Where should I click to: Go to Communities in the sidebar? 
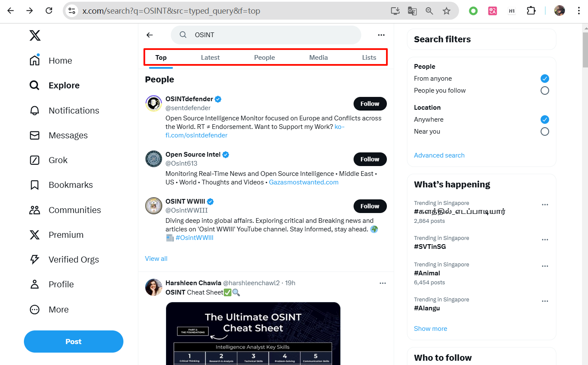(35, 210)
